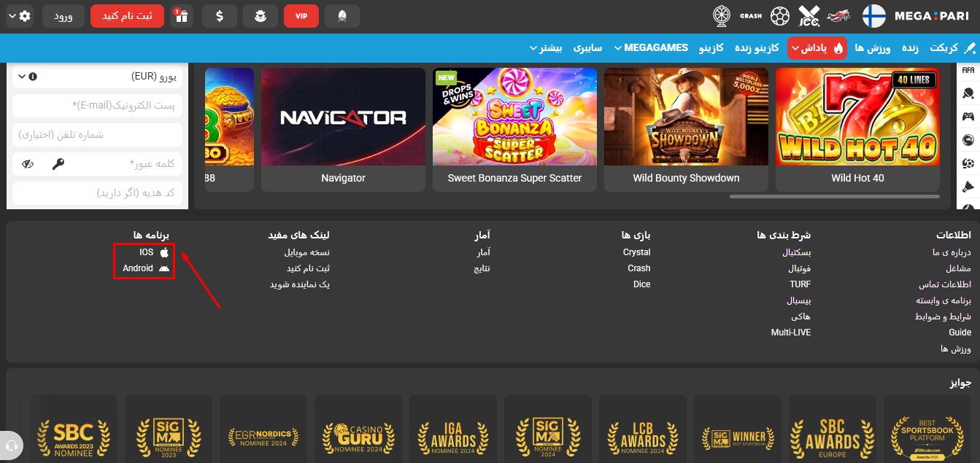Click the key generate-password icon
The height and width of the screenshot is (463, 980).
tap(58, 164)
